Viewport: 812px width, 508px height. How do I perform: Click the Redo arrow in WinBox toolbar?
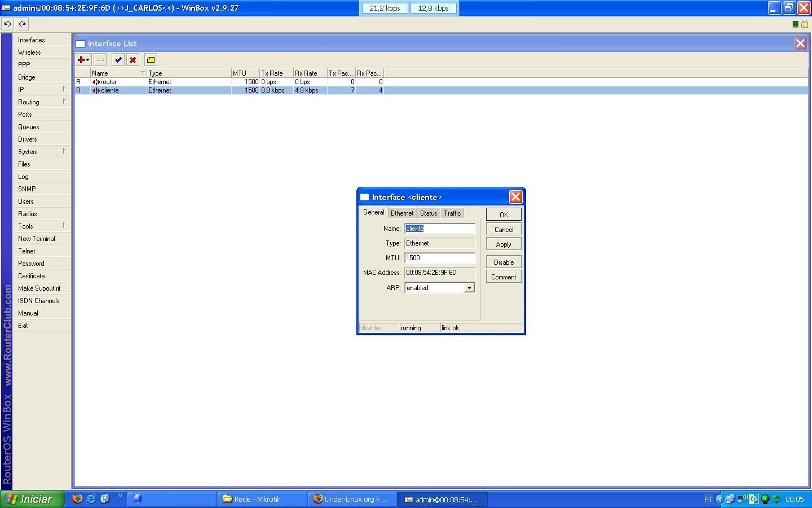(x=22, y=24)
